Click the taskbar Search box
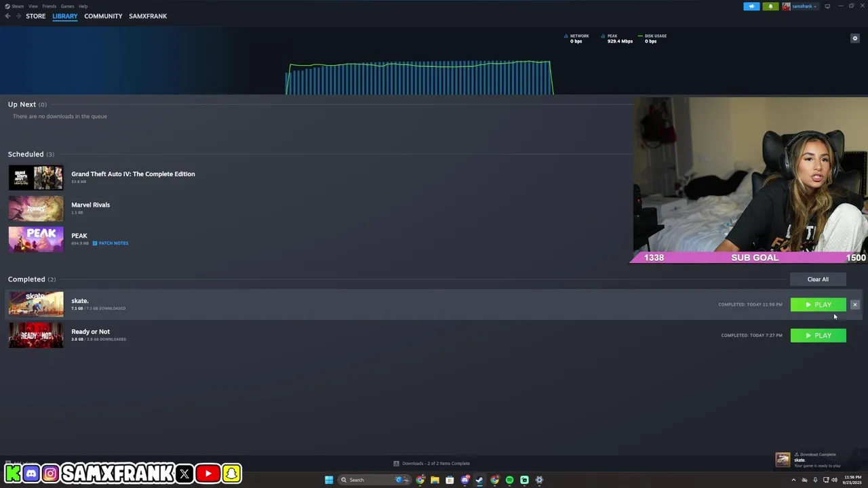Screen dimensions: 868x488 click(x=374, y=480)
